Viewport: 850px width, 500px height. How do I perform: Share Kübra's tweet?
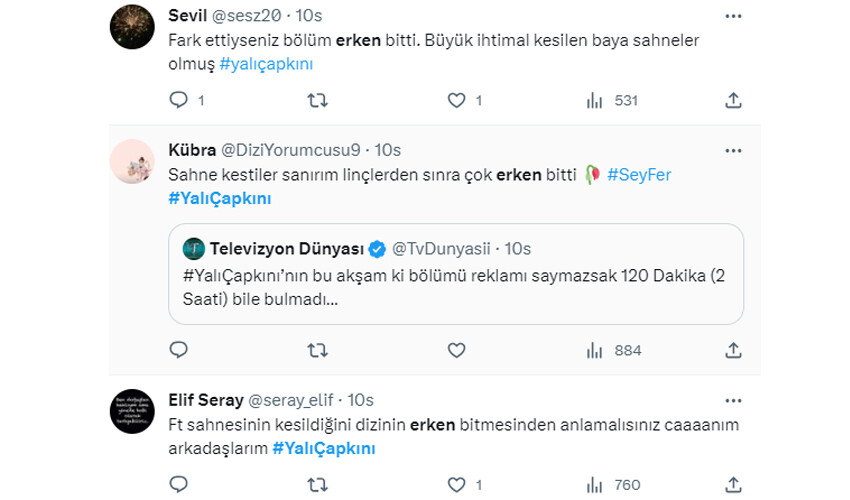732,350
